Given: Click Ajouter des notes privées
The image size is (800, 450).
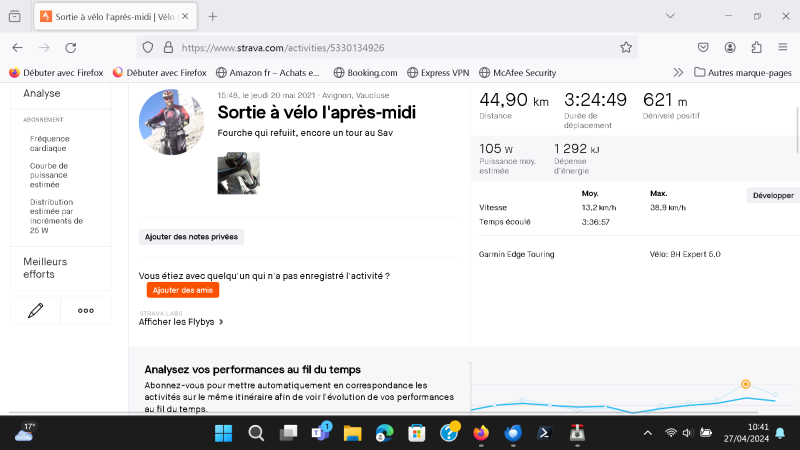Looking at the screenshot, I should pos(191,237).
